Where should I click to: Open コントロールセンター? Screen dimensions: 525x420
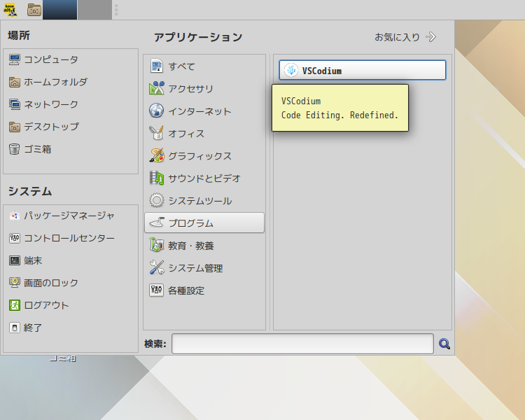click(71, 238)
